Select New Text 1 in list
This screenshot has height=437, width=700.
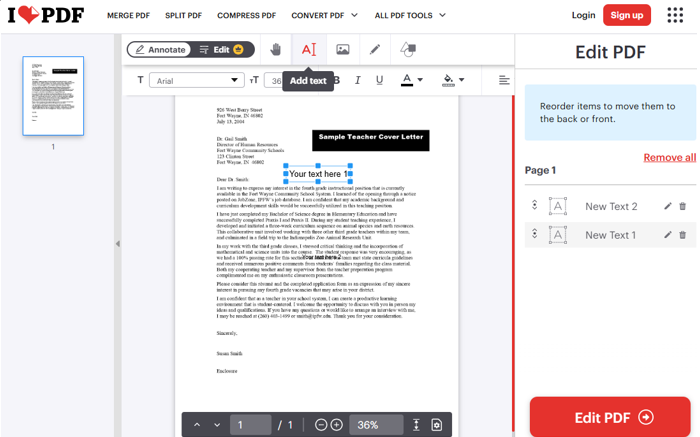[x=611, y=235]
